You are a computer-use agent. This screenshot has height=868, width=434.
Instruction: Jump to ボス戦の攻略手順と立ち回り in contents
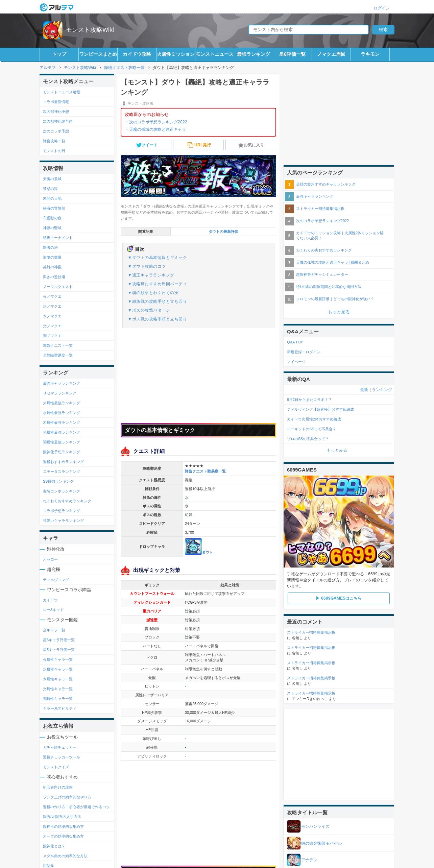coord(157,319)
